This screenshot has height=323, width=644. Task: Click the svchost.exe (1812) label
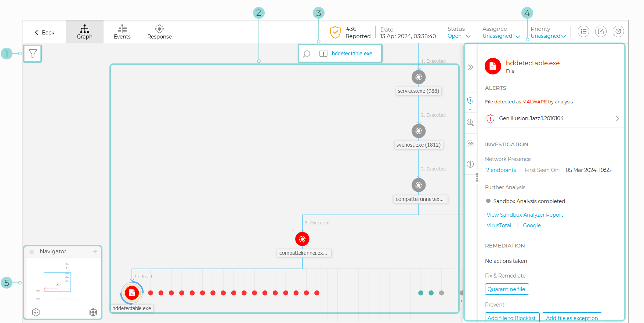[419, 145]
